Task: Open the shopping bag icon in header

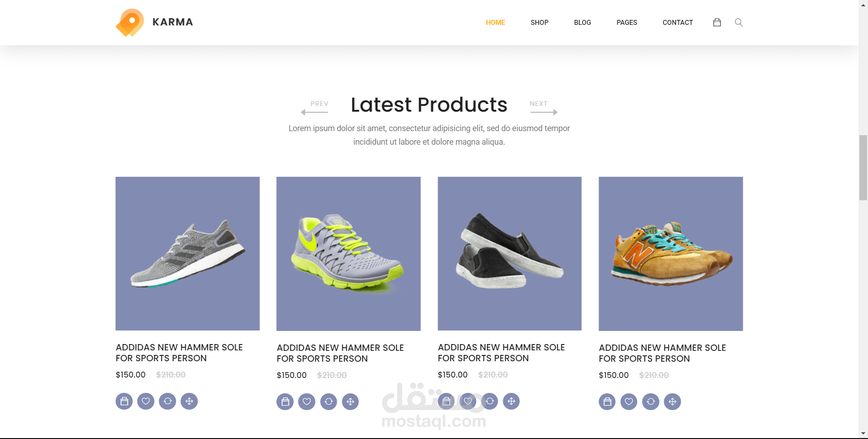Action: (717, 22)
